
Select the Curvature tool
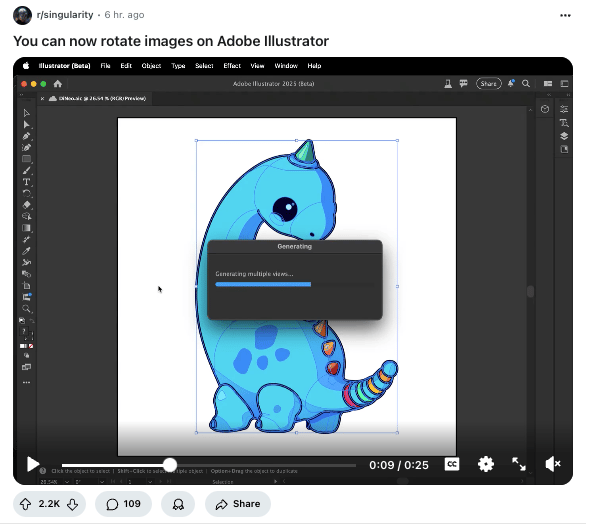click(x=27, y=147)
